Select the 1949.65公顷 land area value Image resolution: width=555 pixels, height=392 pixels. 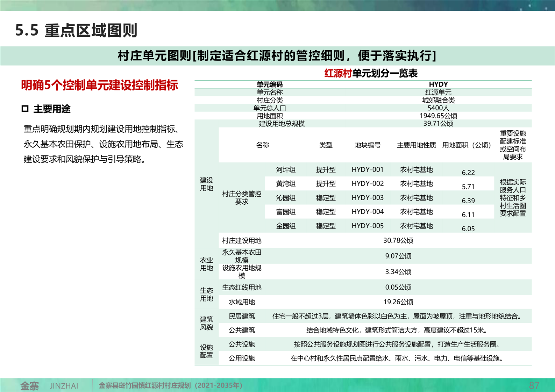click(x=438, y=116)
